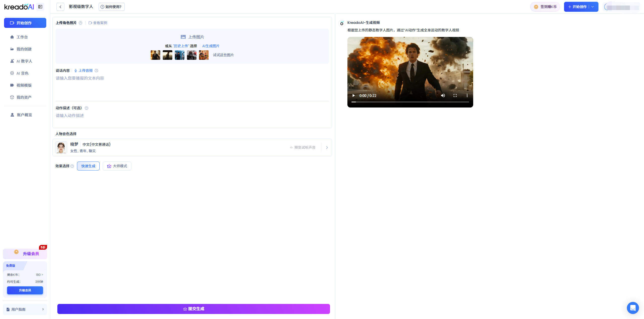The height and width of the screenshot is (319, 644).
Task: Click the camera icon next to 视频模版
Action: 12,85
